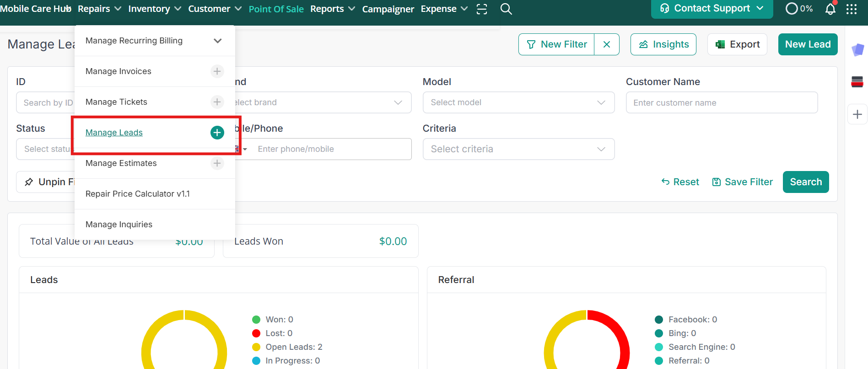The width and height of the screenshot is (868, 369).
Task: Clear the filter with the X button
Action: (x=606, y=44)
